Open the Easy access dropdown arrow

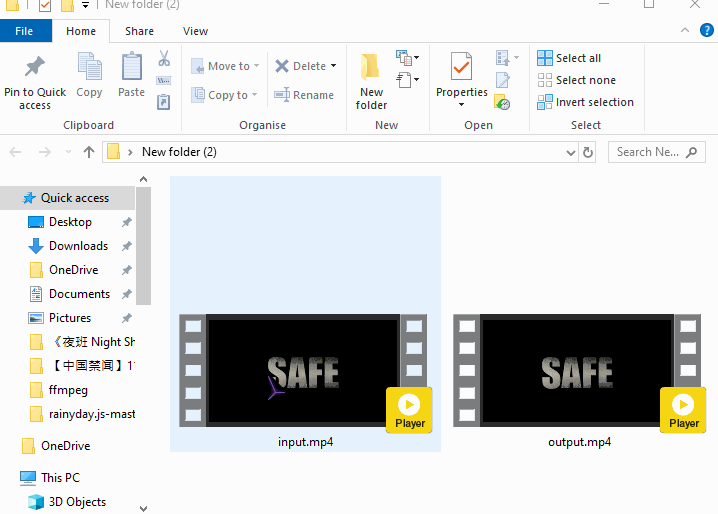pyautogui.click(x=416, y=80)
